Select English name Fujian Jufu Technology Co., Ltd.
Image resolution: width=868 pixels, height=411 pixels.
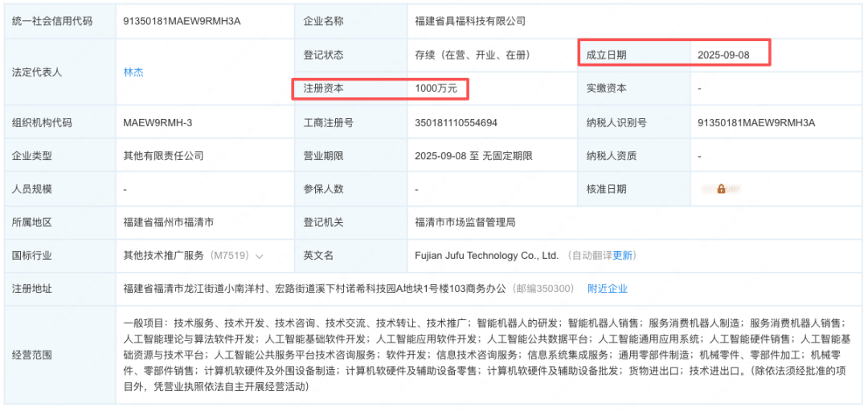coord(486,256)
